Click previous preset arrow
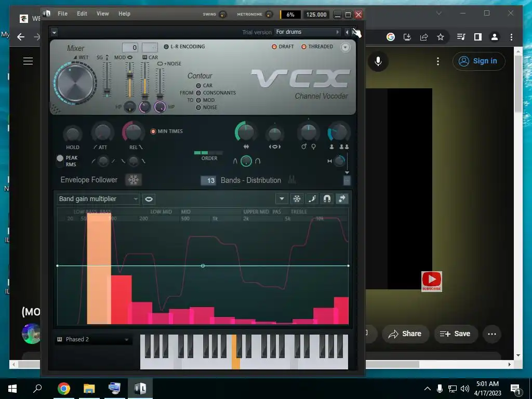The height and width of the screenshot is (399, 532). [347, 32]
